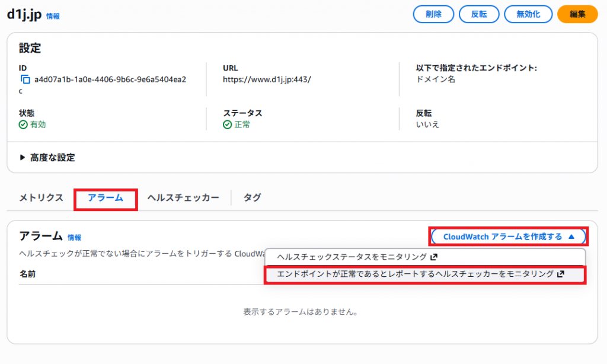Copy the health check ID with copy icon
Image resolution: width=607 pixels, height=364 pixels.
point(25,79)
